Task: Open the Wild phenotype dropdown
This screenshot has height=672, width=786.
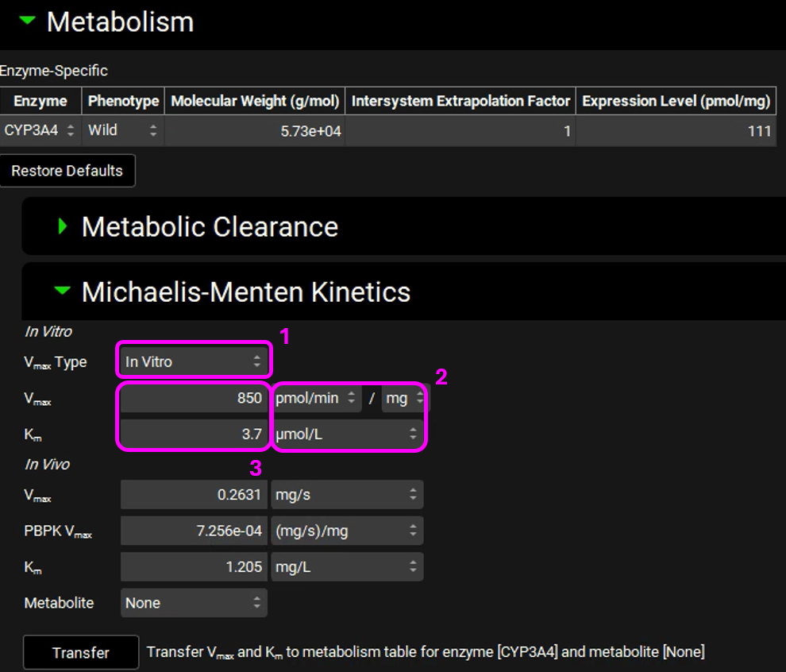Action: coord(122,130)
